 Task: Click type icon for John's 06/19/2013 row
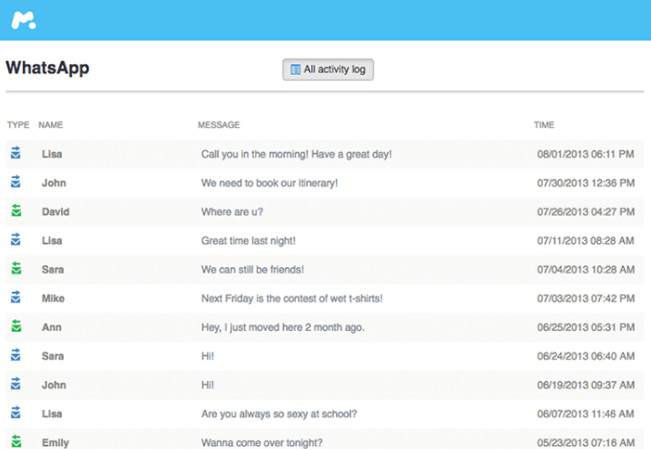click(16, 384)
